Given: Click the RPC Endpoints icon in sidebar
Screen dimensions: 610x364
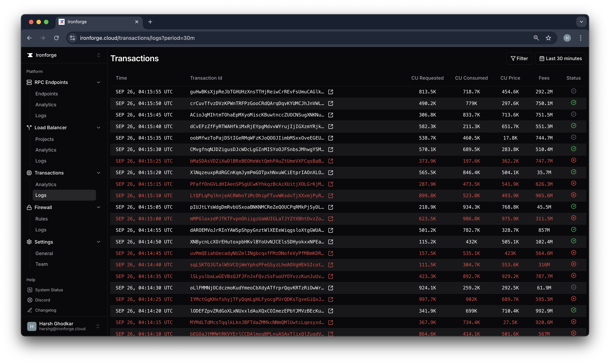Looking at the screenshot, I should [x=29, y=82].
